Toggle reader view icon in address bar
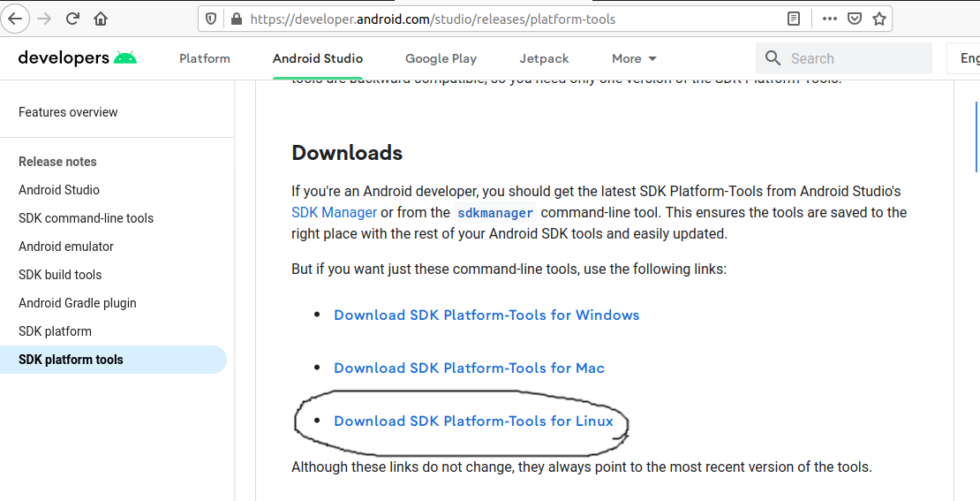 pos(793,19)
